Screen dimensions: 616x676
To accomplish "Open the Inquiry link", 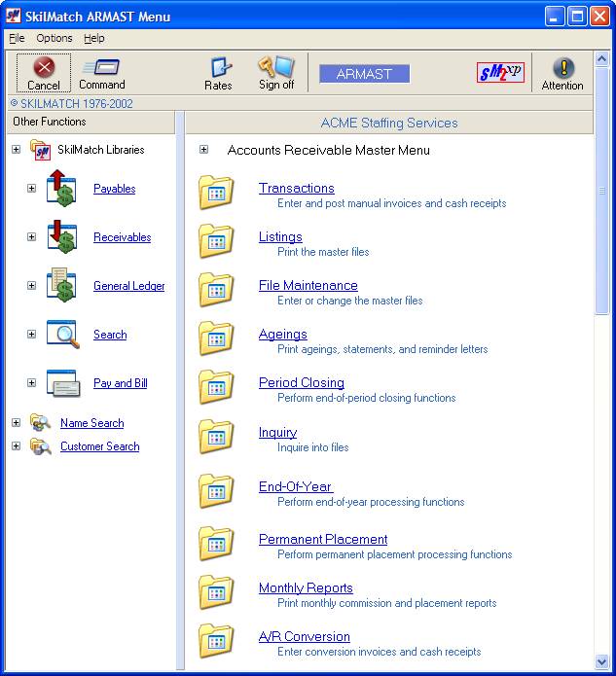I will (x=277, y=433).
